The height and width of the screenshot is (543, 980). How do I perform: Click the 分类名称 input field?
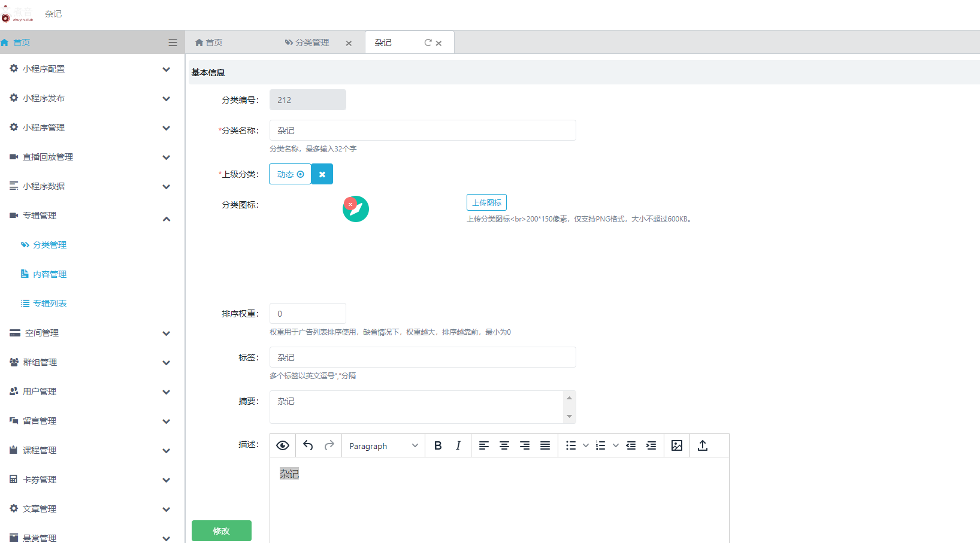(422, 131)
